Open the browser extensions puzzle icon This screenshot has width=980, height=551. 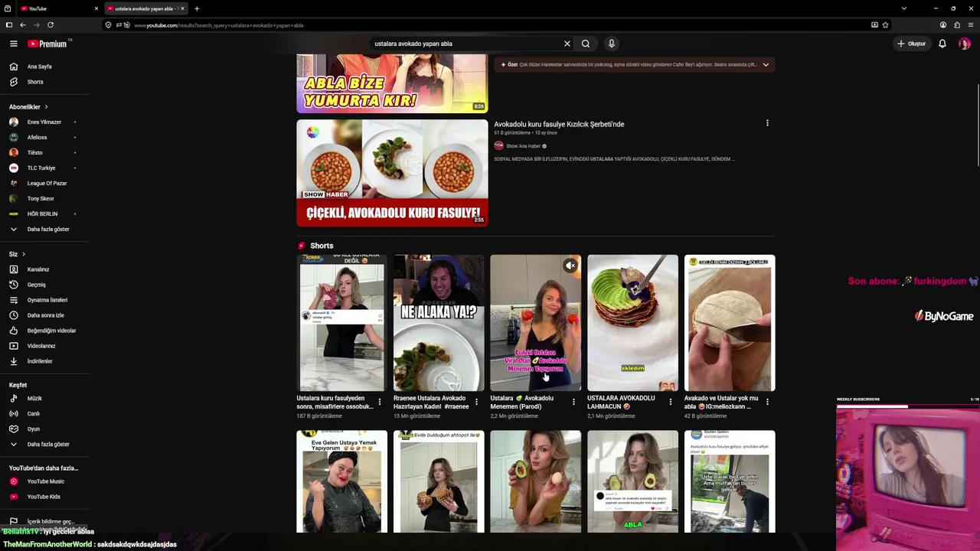click(957, 24)
